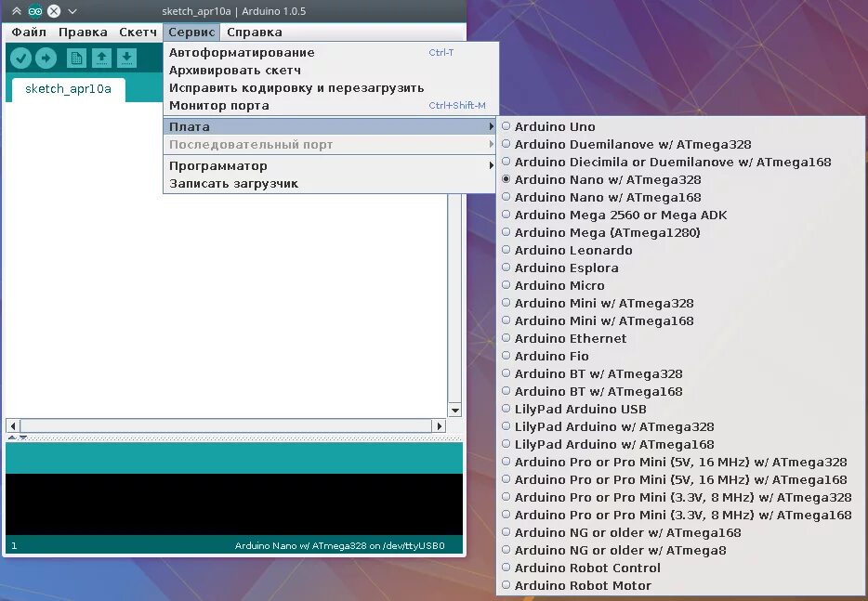
Task: Click the console pane collapse arrows
Action: point(17,438)
